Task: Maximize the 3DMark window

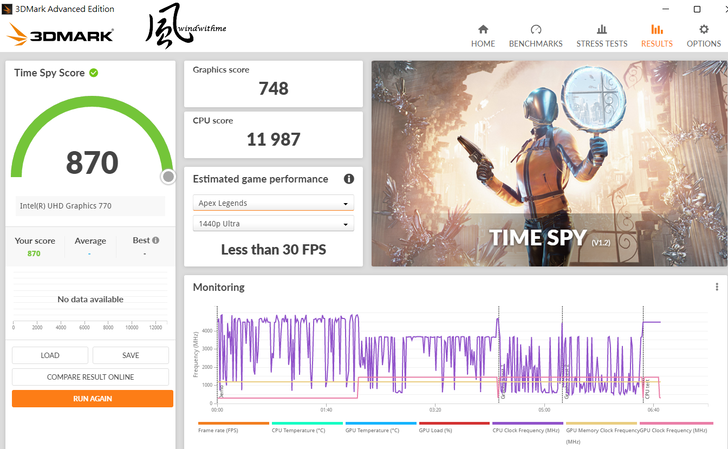Action: (697, 9)
